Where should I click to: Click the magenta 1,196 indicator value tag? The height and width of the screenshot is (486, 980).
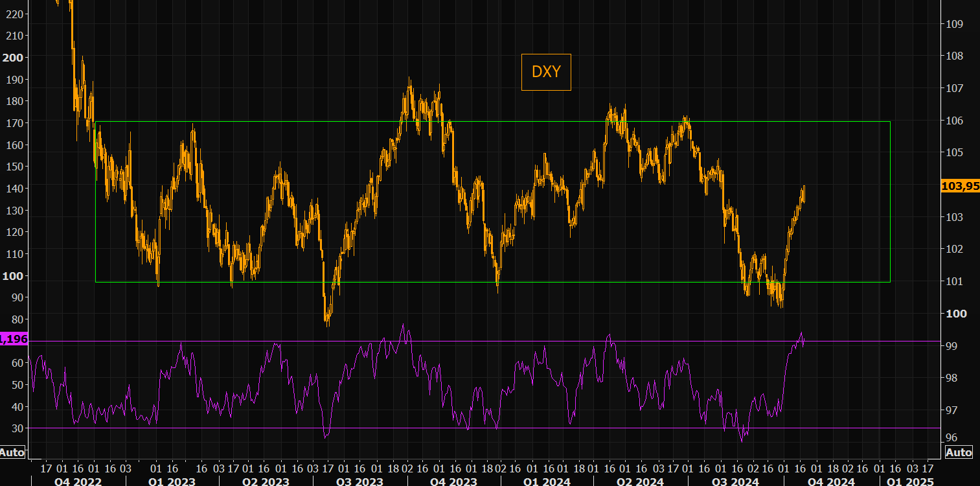coord(14,339)
